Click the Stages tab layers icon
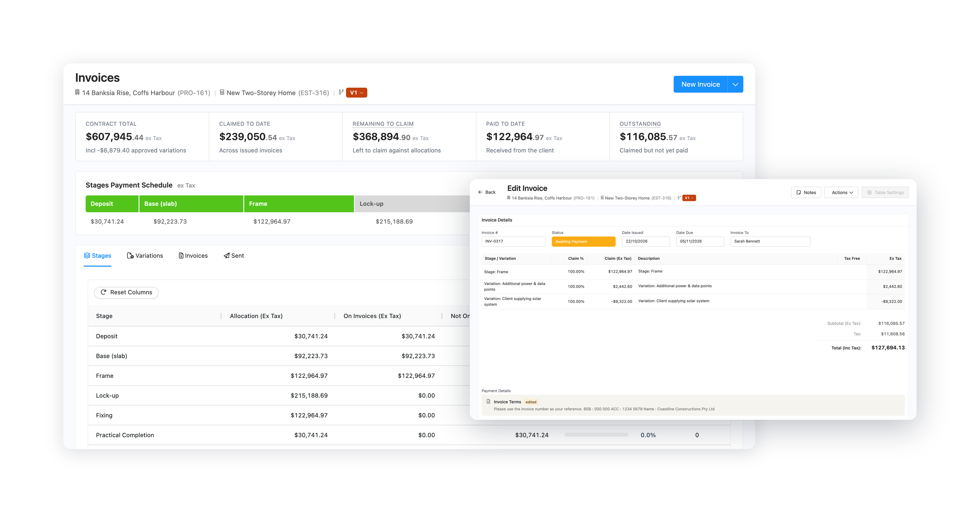980x524 pixels. coord(87,256)
